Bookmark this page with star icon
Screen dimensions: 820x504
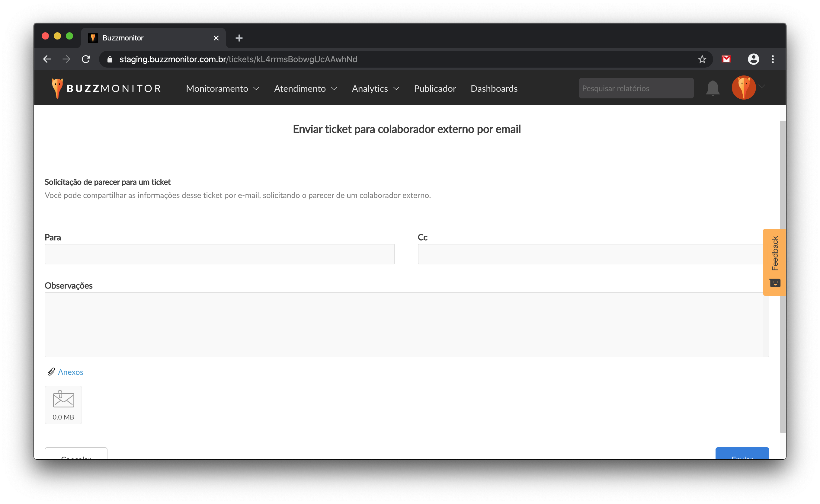coord(702,59)
